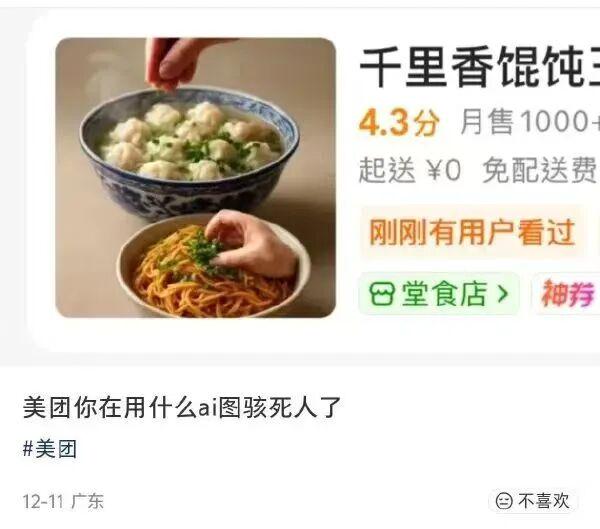The height and width of the screenshot is (529, 600).
Task: Tap the 刚刚有用户看过 tag
Action: coord(472,232)
